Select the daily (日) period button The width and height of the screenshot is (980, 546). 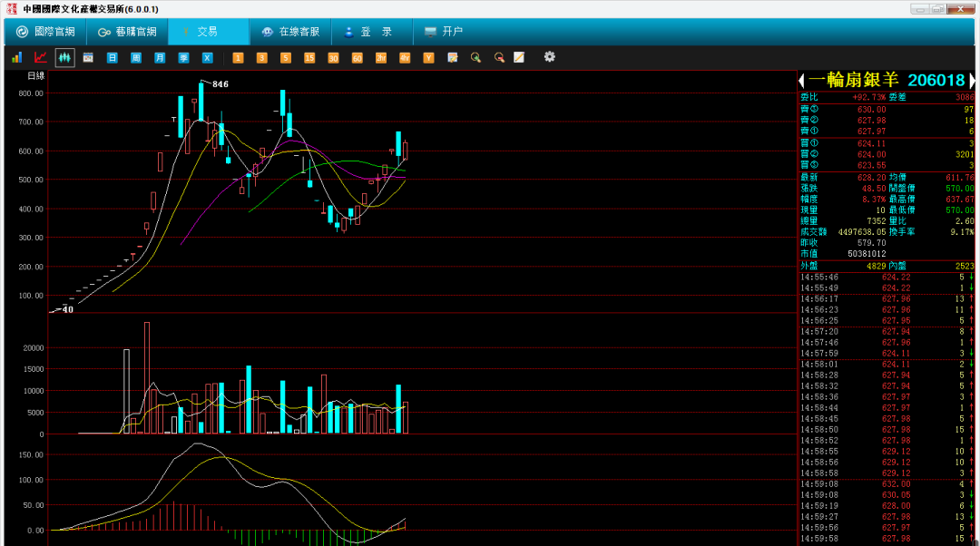tap(112, 57)
